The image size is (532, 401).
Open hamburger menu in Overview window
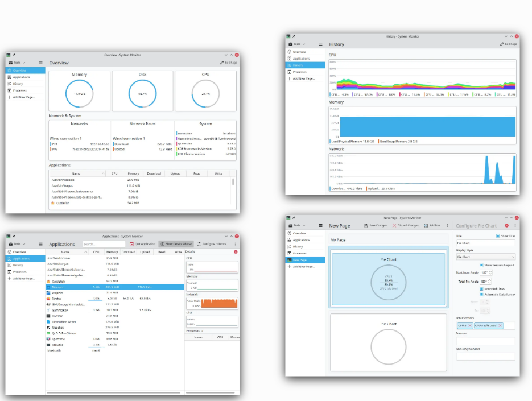[40, 63]
